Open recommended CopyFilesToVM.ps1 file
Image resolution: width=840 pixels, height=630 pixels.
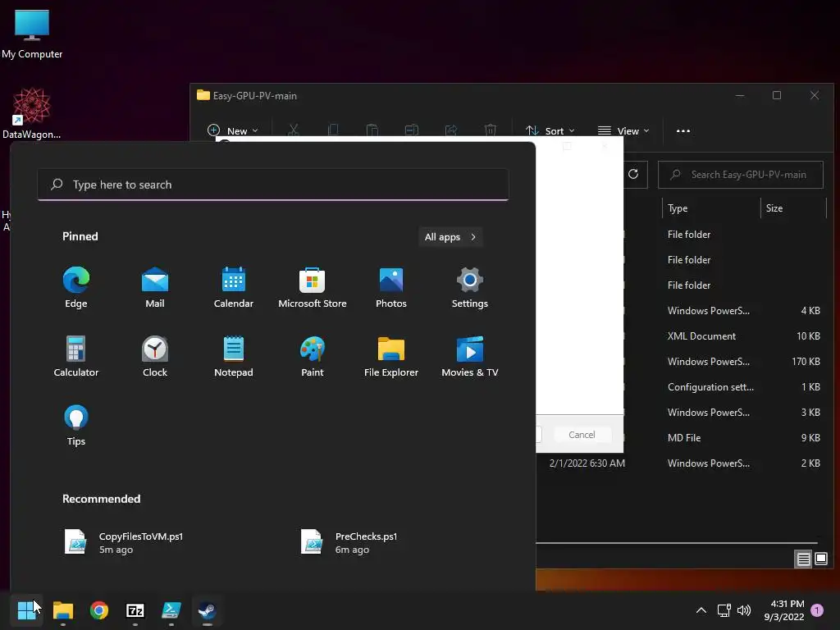126,542
